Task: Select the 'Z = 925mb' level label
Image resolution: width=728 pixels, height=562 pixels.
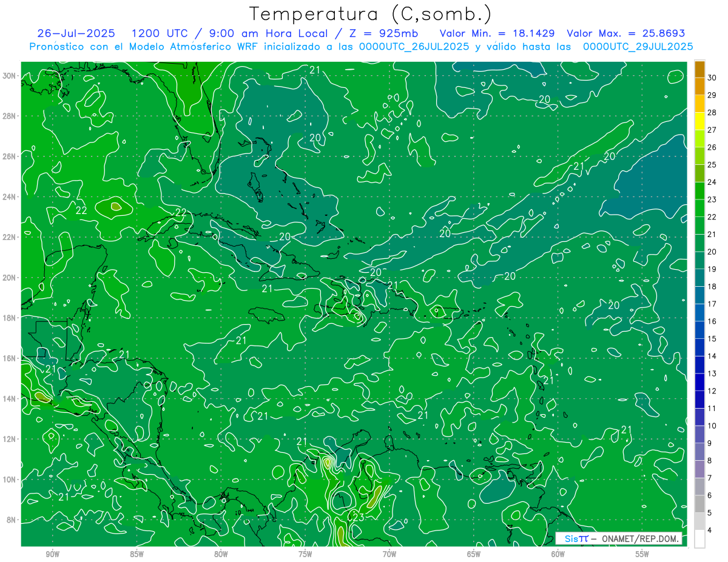Action: [x=385, y=34]
